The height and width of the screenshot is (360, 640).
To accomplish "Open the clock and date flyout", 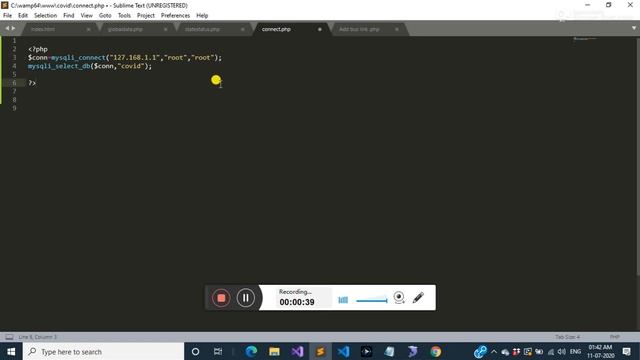I will click(x=600, y=351).
